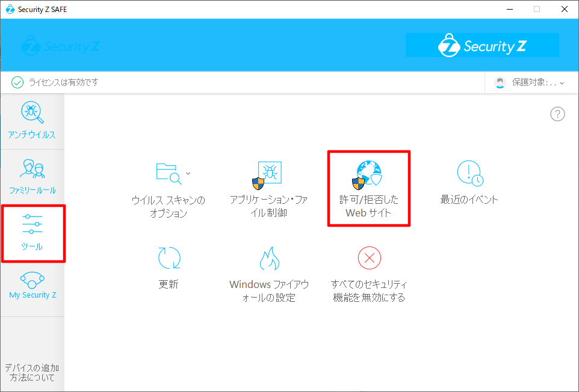Open allowed/denied Web sites globe icon
The height and width of the screenshot is (392, 579).
pyautogui.click(x=368, y=174)
